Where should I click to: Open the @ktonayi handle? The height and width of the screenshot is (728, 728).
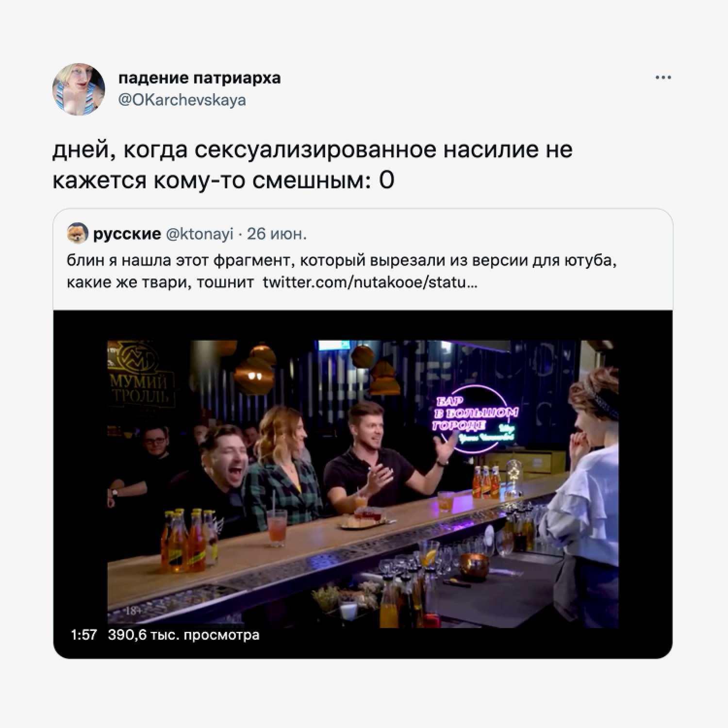pyautogui.click(x=199, y=234)
